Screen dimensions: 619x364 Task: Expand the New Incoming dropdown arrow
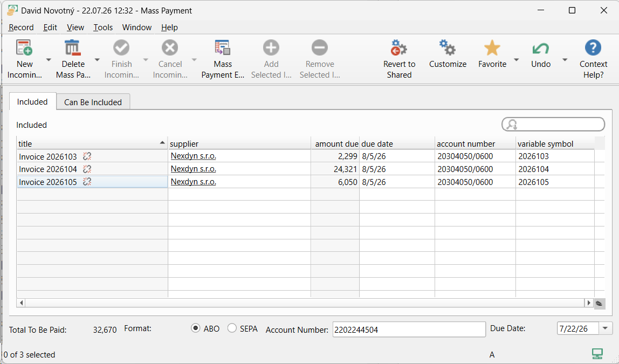pyautogui.click(x=49, y=60)
